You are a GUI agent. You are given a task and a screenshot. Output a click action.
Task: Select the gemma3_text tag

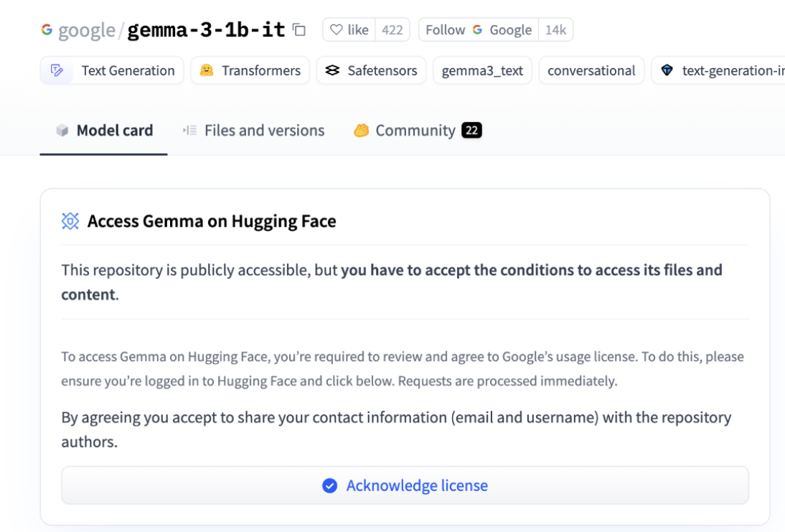click(482, 70)
